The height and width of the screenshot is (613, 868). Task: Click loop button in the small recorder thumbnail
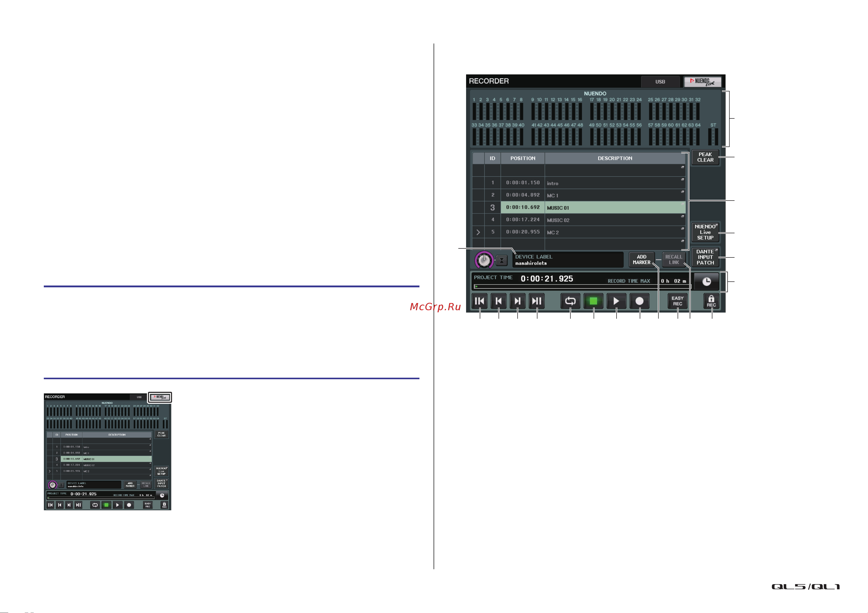pyautogui.click(x=95, y=505)
